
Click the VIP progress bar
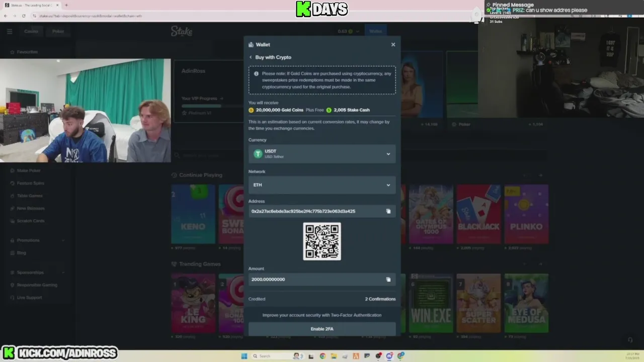(x=211, y=106)
